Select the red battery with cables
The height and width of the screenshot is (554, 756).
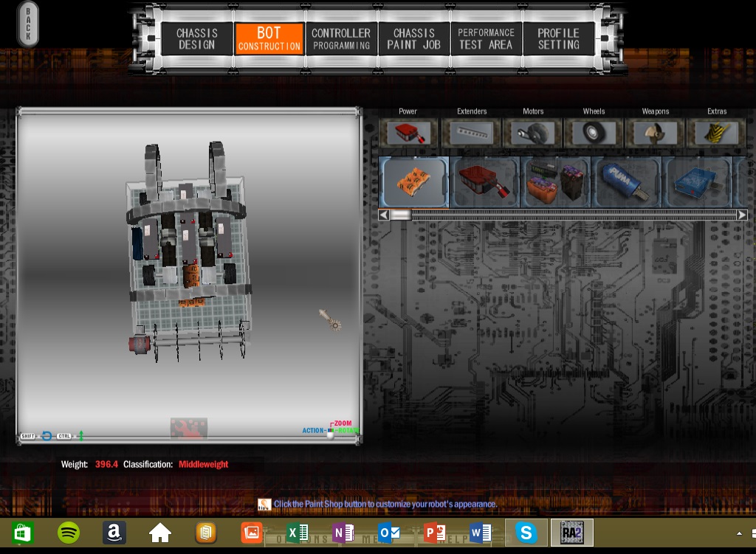484,182
